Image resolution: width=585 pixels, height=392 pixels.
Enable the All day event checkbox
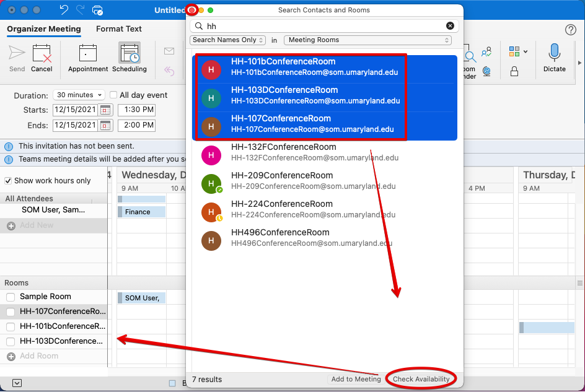tap(113, 95)
